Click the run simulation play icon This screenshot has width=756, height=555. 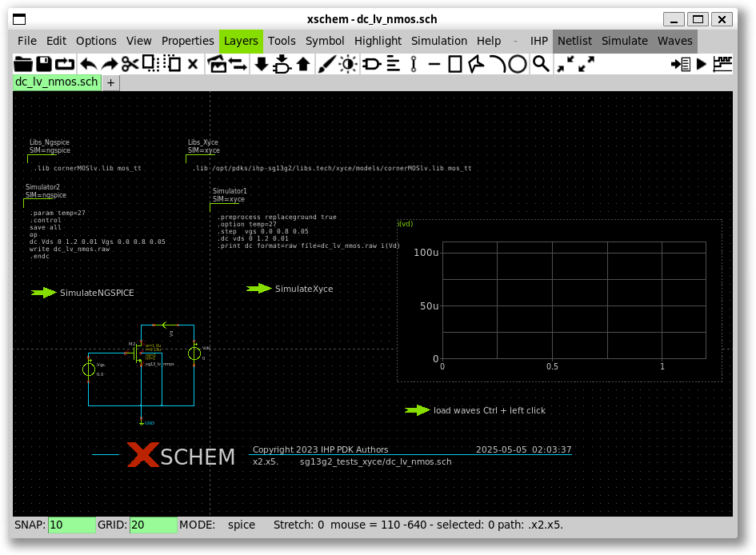click(x=702, y=64)
